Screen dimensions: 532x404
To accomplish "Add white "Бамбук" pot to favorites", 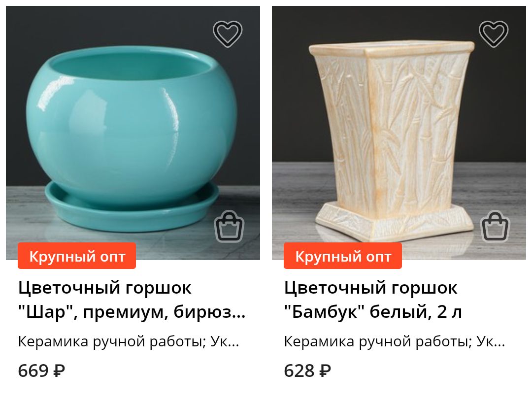I will 494,34.
